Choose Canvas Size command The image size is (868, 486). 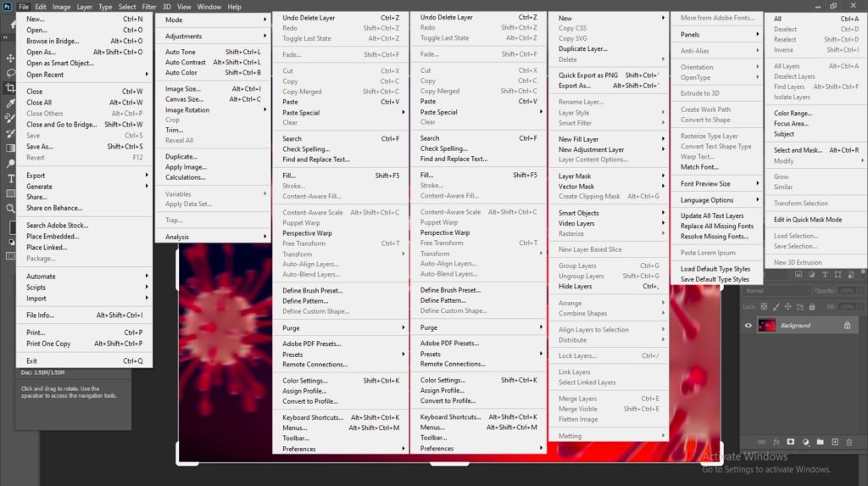213,99
